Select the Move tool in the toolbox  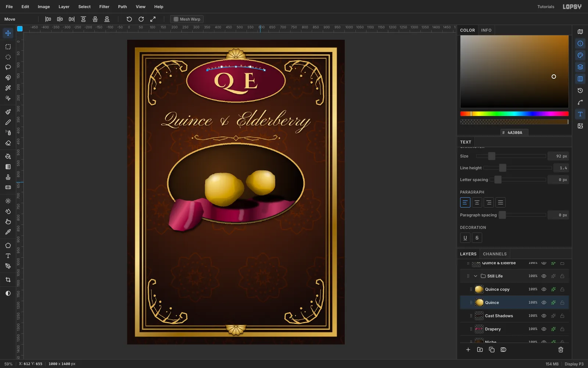8,33
